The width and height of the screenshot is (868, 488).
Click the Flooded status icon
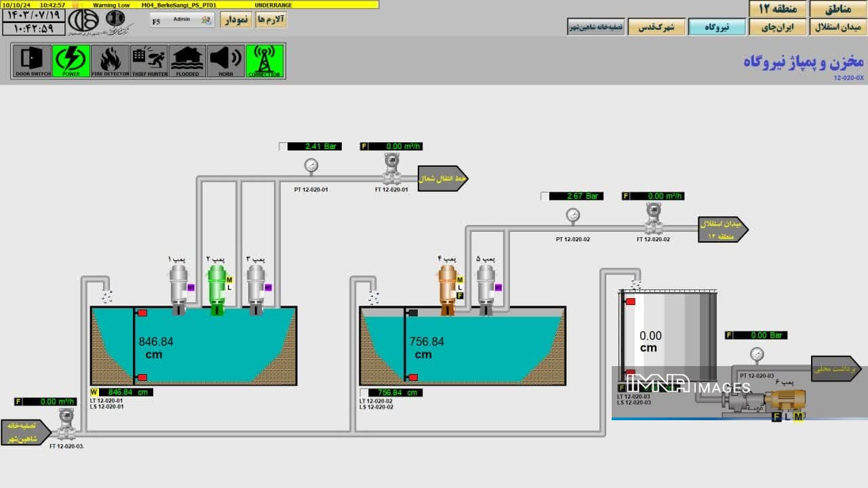[187, 61]
